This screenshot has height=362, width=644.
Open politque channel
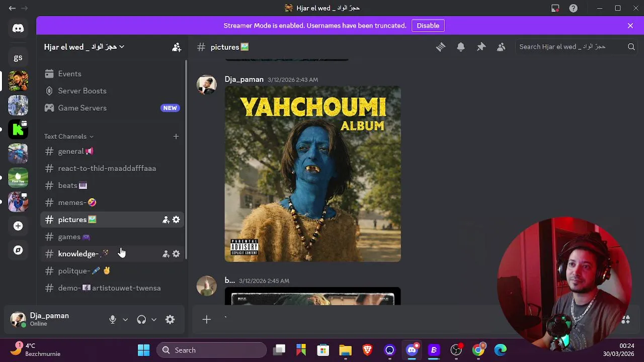112,271
